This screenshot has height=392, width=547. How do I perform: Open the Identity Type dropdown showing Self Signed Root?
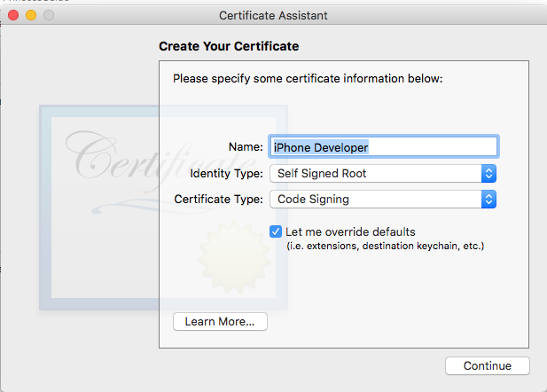[x=383, y=174]
